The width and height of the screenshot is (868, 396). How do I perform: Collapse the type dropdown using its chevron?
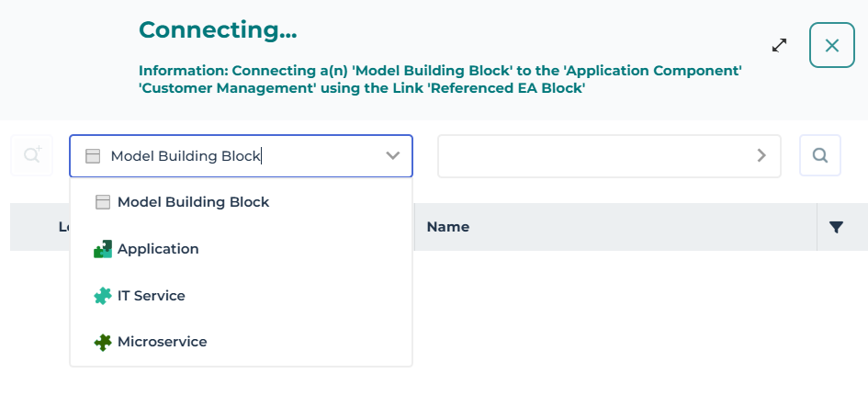pyautogui.click(x=393, y=156)
